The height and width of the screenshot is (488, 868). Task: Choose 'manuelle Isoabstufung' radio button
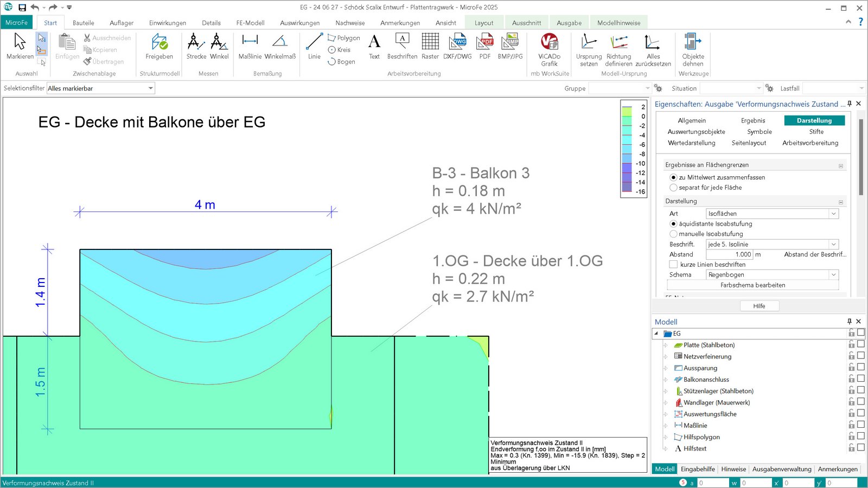pyautogui.click(x=673, y=234)
